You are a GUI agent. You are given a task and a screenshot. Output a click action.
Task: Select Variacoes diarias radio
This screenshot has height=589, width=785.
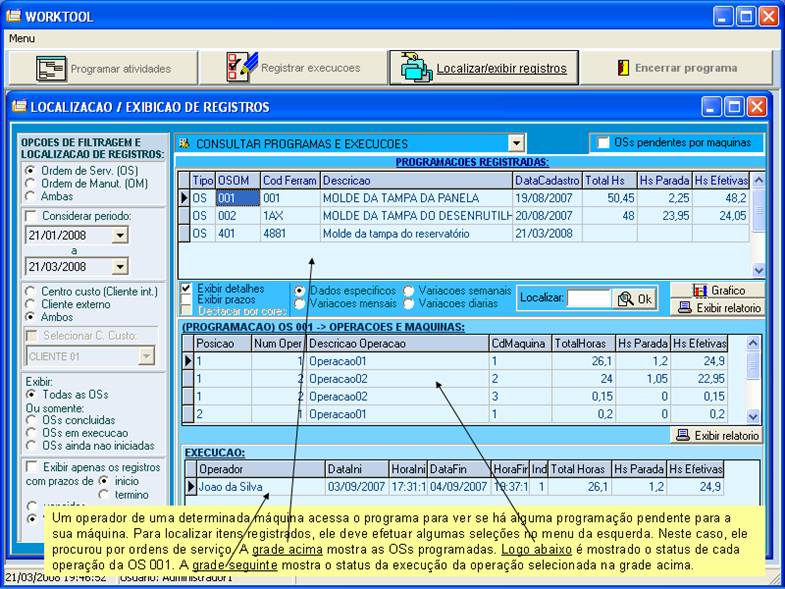(x=409, y=303)
